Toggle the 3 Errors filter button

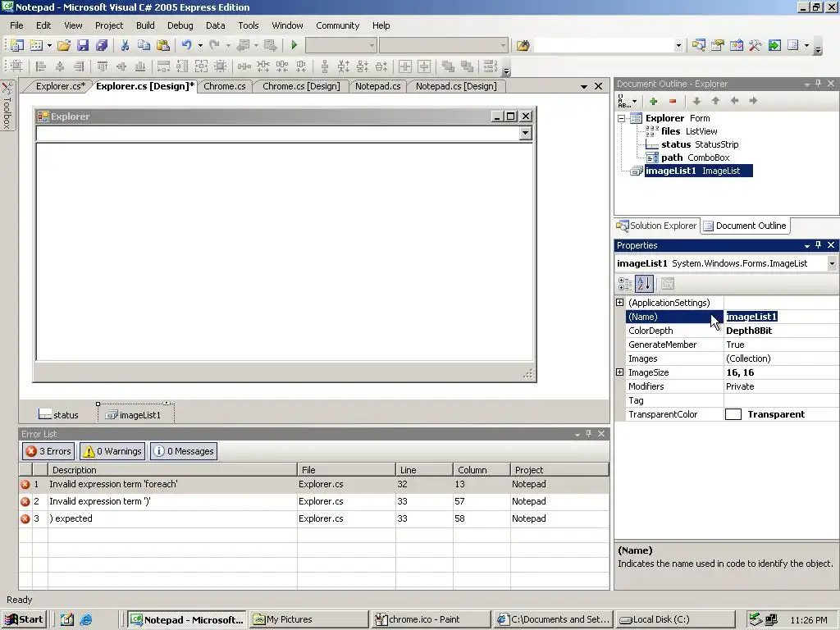click(x=48, y=452)
